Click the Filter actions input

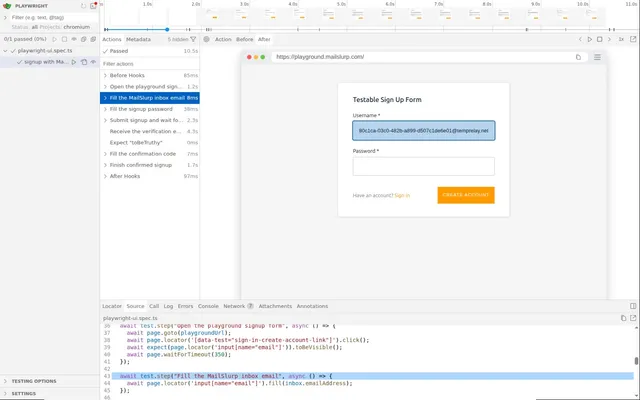pyautogui.click(x=149, y=64)
